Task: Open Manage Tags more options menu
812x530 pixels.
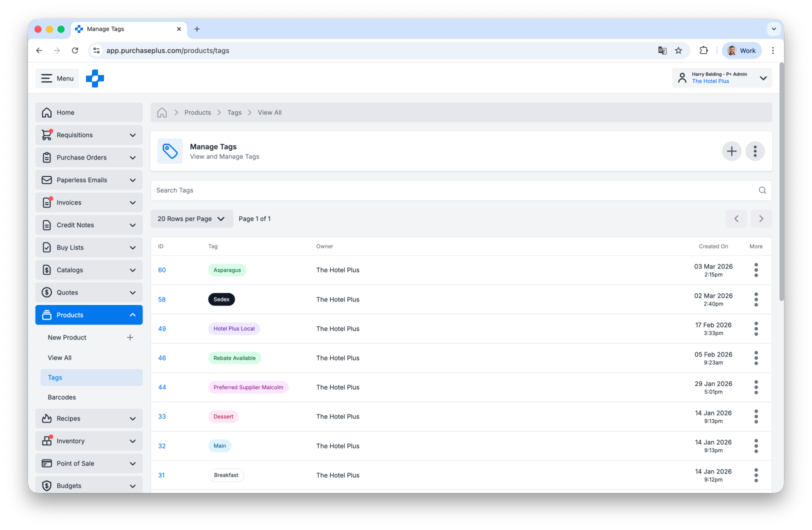Action: click(x=755, y=151)
